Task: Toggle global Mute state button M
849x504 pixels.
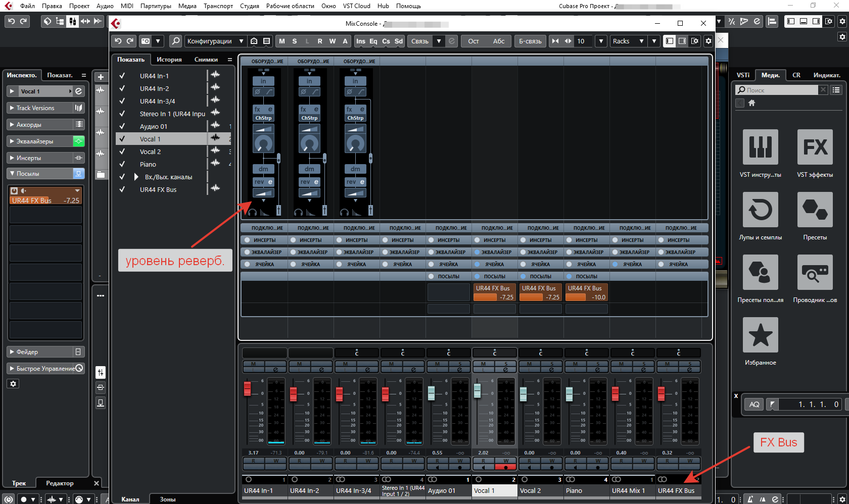Action: pyautogui.click(x=282, y=41)
